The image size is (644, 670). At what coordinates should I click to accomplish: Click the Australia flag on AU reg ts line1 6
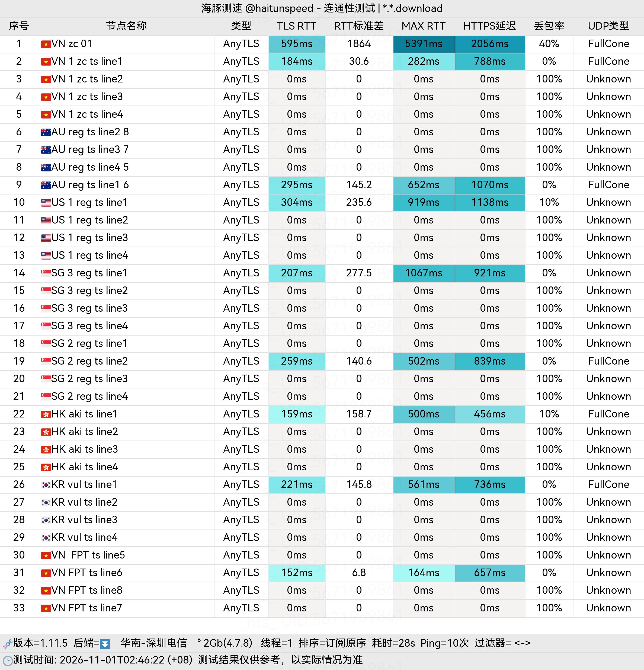pyautogui.click(x=46, y=185)
